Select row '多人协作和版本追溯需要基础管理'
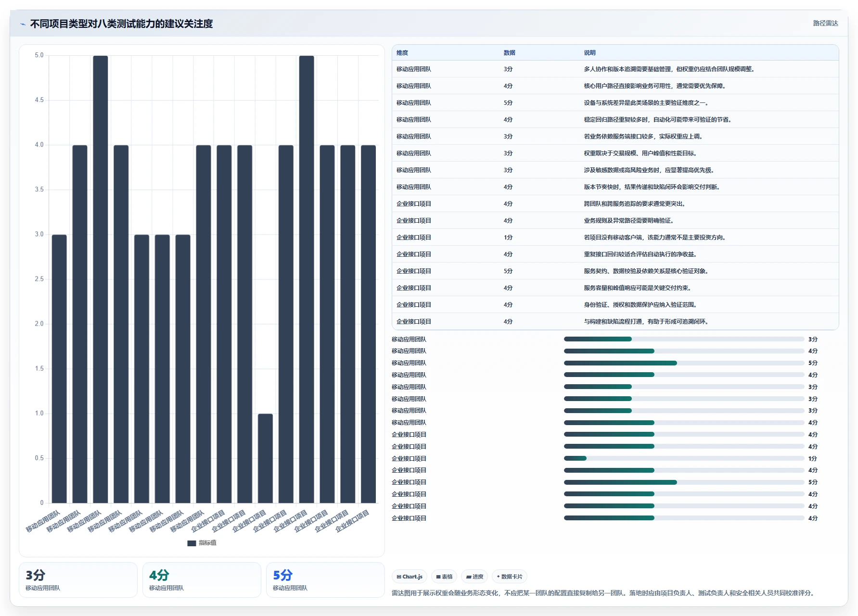This screenshot has height=616, width=858. 615,69
